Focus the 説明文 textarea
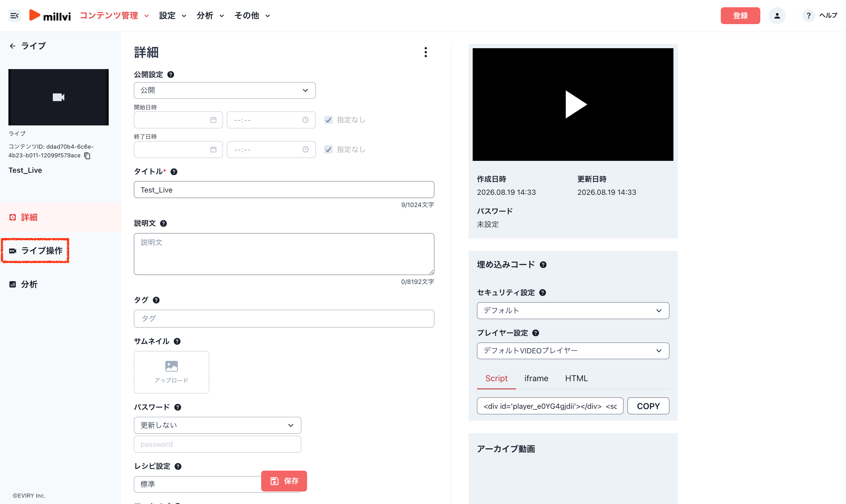 284,254
